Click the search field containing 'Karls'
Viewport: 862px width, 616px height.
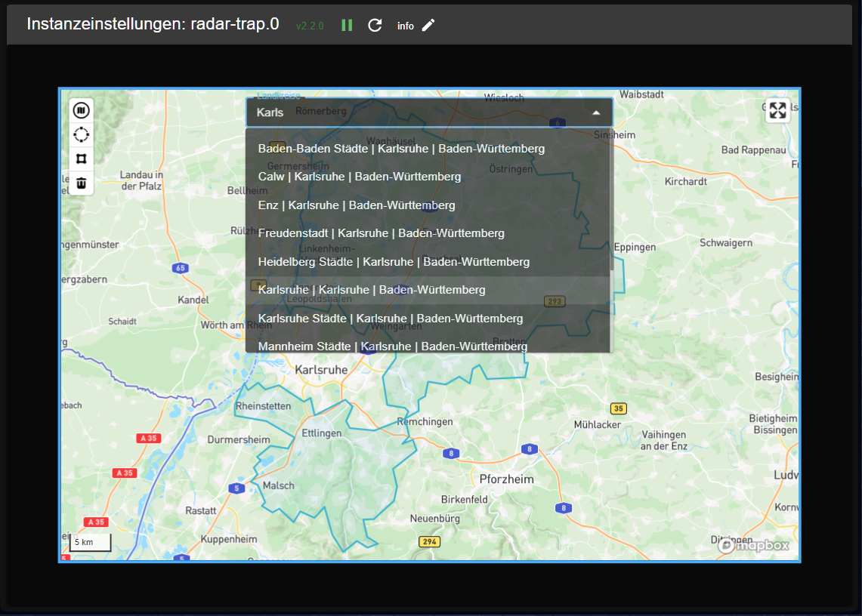(429, 112)
